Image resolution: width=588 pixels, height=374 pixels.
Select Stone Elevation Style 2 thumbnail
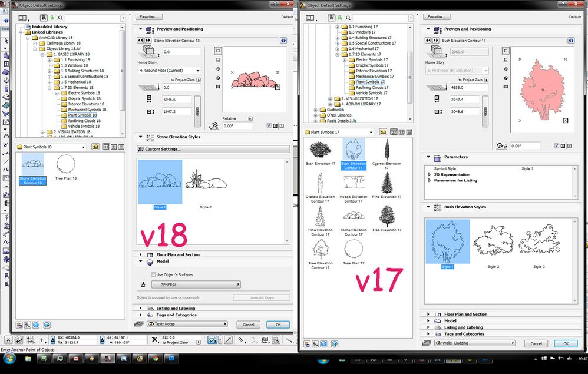tap(206, 185)
